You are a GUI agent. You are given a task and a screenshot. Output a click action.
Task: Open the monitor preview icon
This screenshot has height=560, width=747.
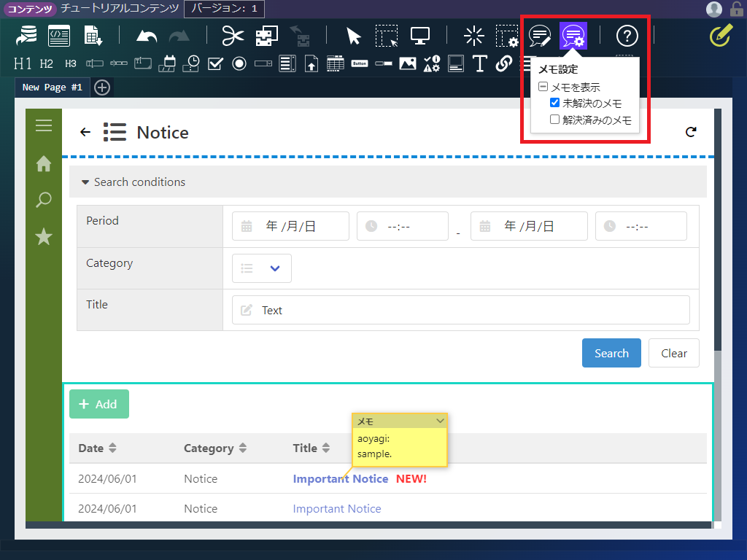pos(420,36)
